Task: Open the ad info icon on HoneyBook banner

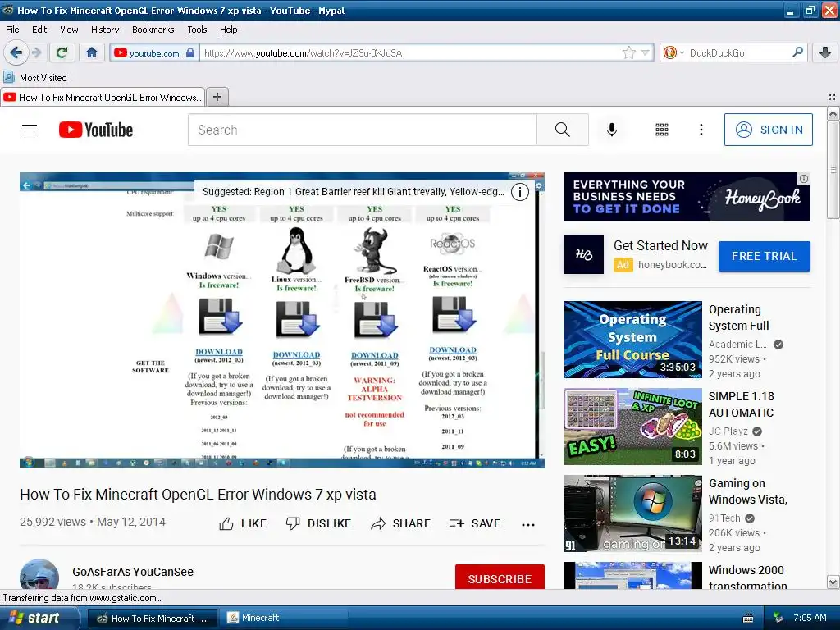Action: (x=804, y=179)
